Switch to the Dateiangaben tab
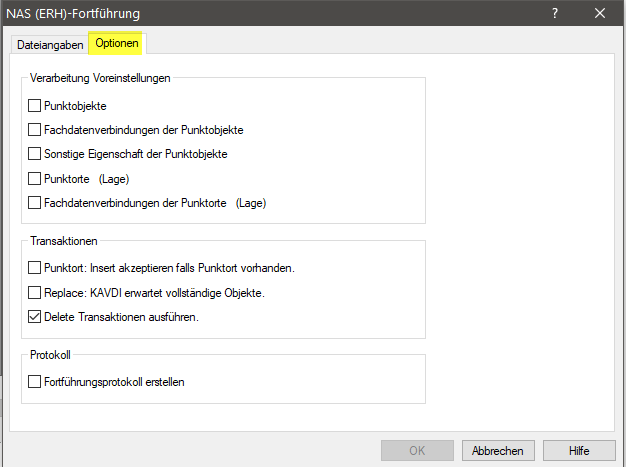This screenshot has width=626, height=467. [50, 45]
